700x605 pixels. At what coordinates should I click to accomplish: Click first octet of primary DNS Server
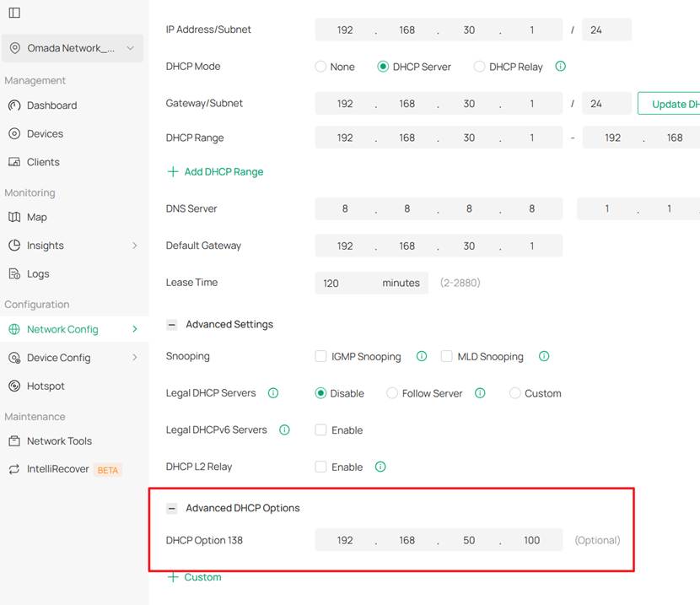click(345, 208)
